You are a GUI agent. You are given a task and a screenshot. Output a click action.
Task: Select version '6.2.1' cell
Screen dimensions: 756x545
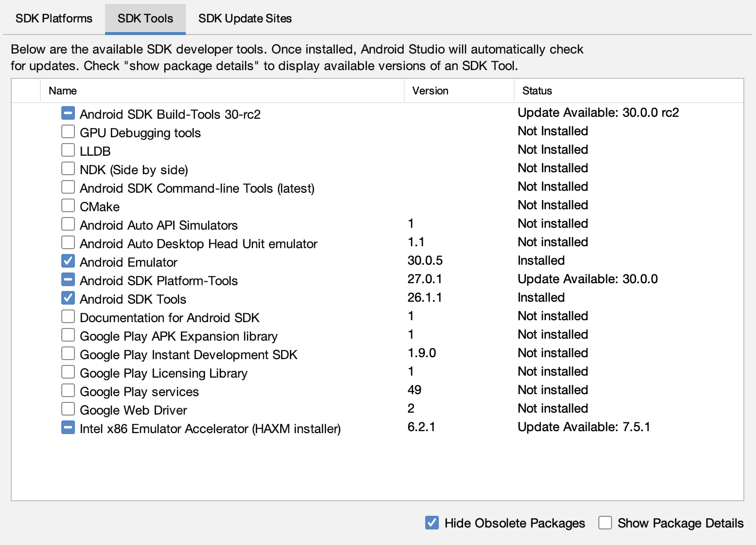421,427
